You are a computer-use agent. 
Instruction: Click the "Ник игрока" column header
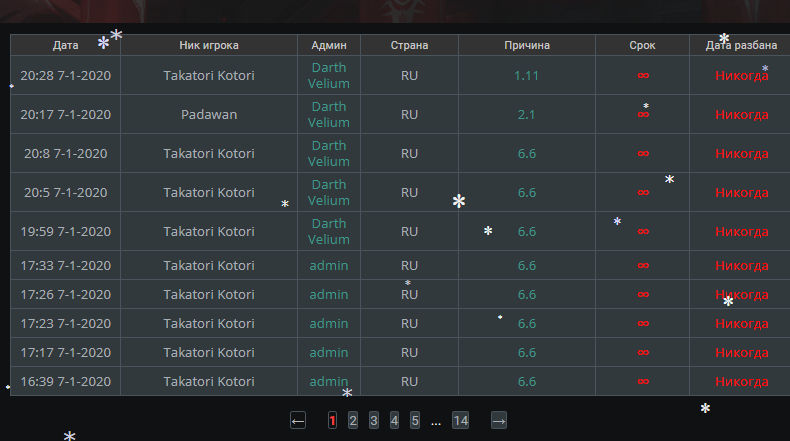[x=209, y=45]
